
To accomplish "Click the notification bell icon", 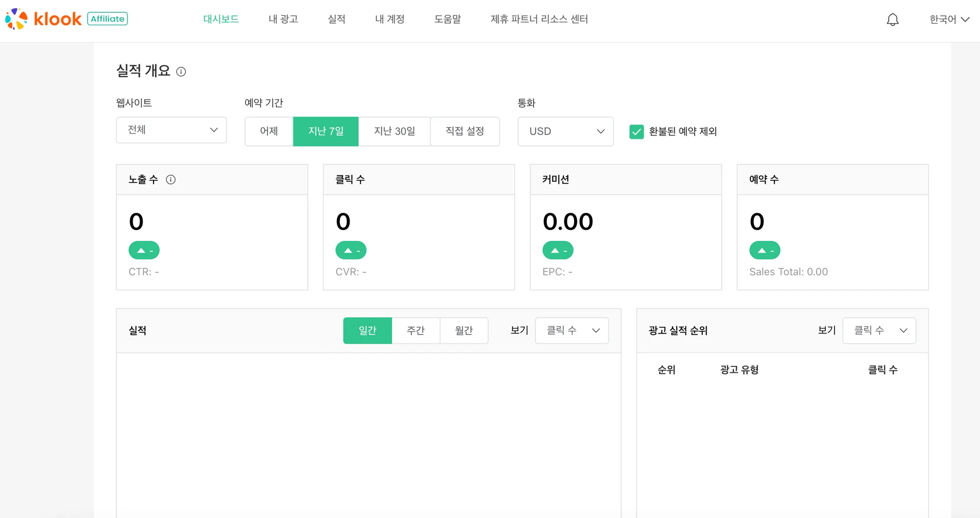I will [x=892, y=19].
